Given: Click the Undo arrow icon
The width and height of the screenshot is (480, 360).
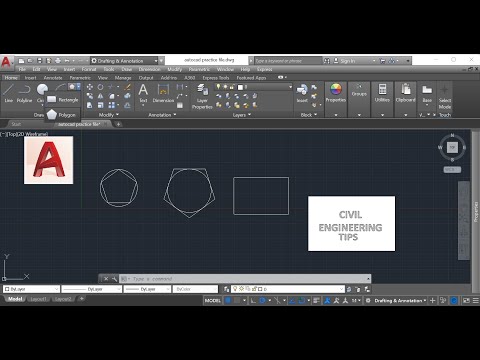Looking at the screenshot, I should [67, 61].
